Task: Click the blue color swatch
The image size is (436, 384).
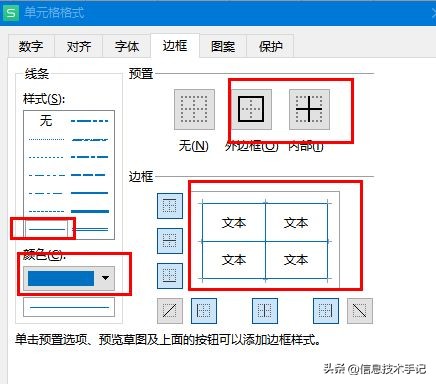Action: (x=61, y=278)
